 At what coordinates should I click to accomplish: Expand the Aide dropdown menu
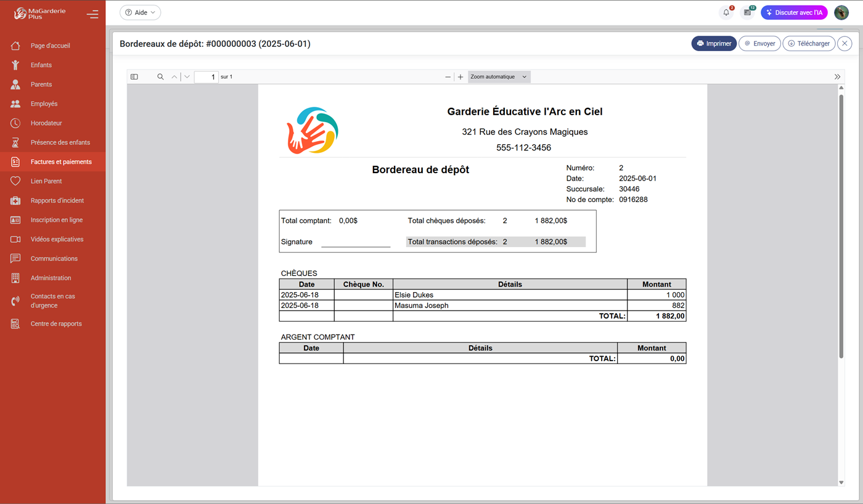coord(141,12)
